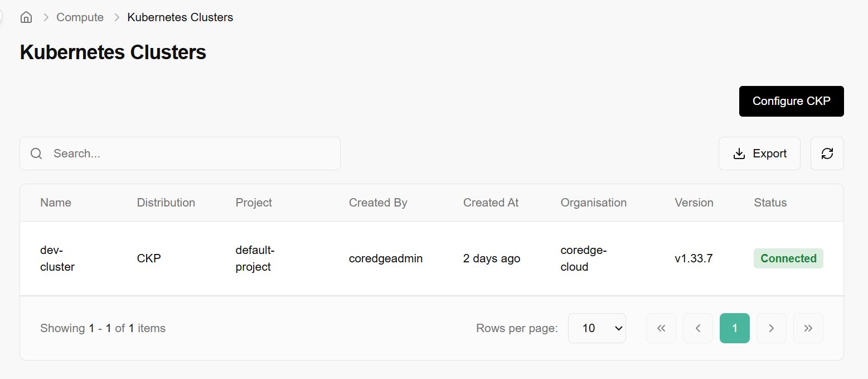The image size is (868, 379).
Task: Go to the next page arrow
Action: point(771,328)
